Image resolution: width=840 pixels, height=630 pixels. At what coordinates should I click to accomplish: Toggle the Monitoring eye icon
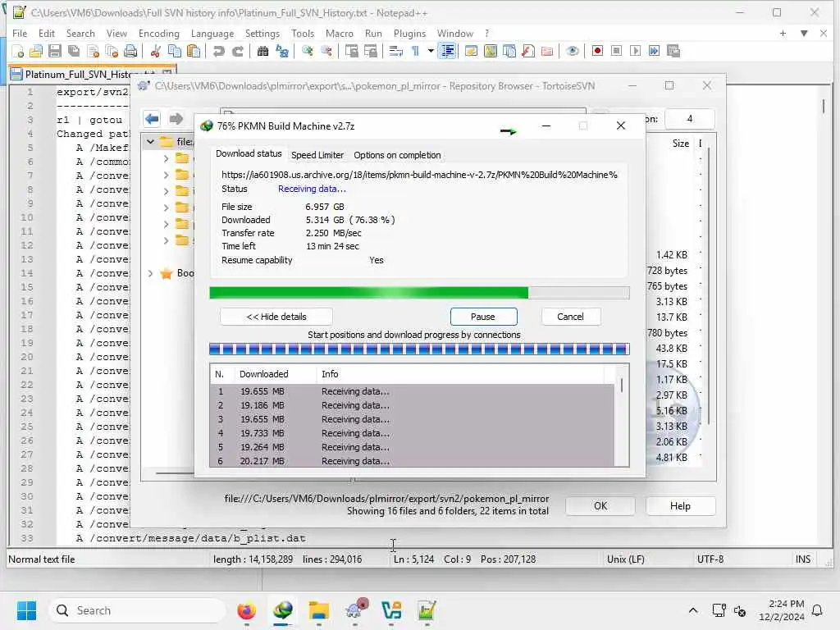(572, 52)
